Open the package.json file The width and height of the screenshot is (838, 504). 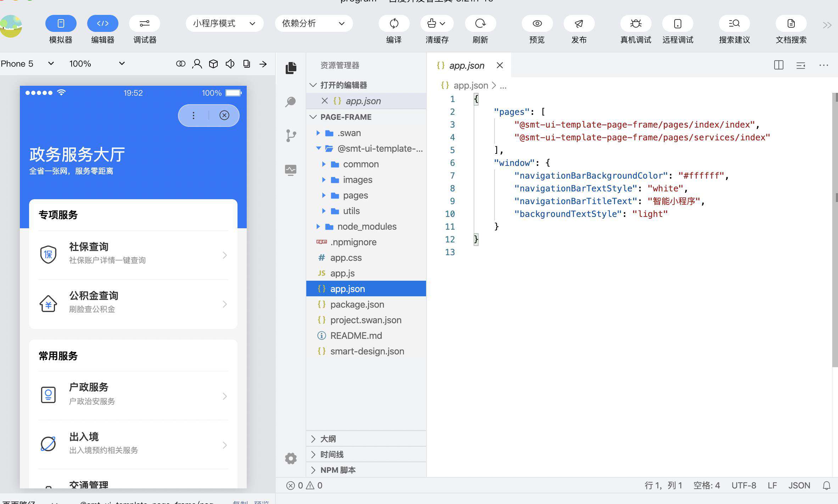tap(366, 304)
